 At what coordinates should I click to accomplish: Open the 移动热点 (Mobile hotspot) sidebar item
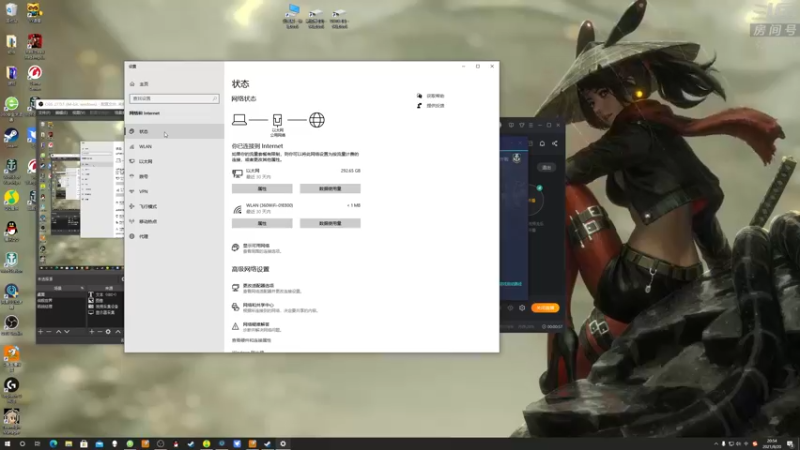point(174,221)
